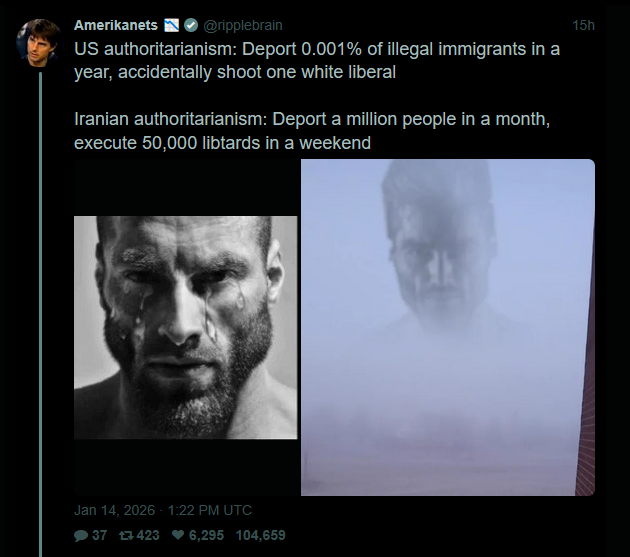Click the Jan 14, 2026 timestamp

(x=115, y=510)
